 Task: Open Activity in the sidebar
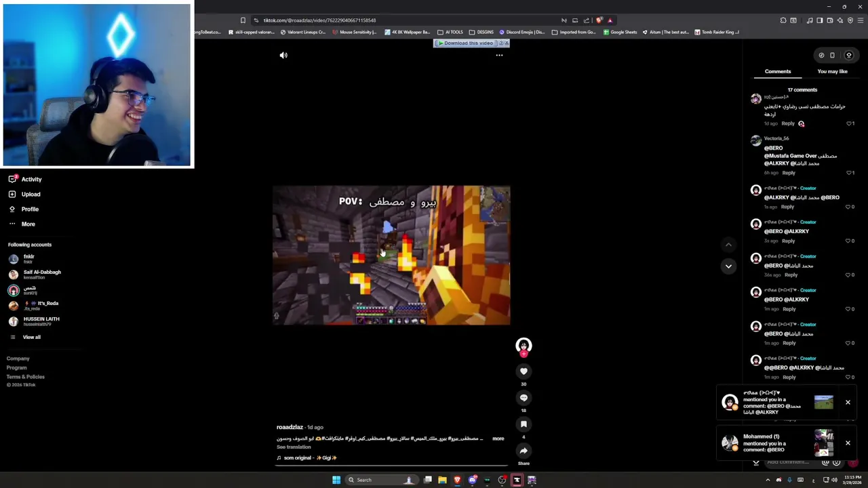pyautogui.click(x=25, y=180)
